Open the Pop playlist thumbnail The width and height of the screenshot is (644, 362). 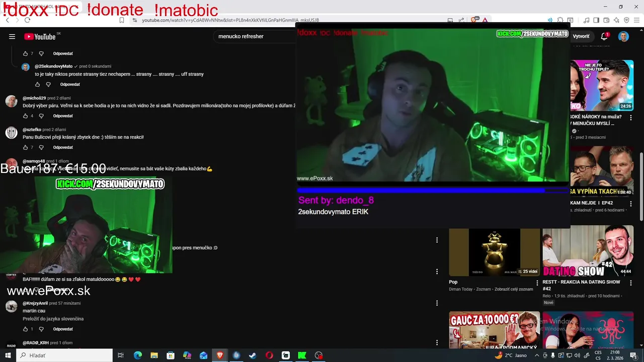494,252
